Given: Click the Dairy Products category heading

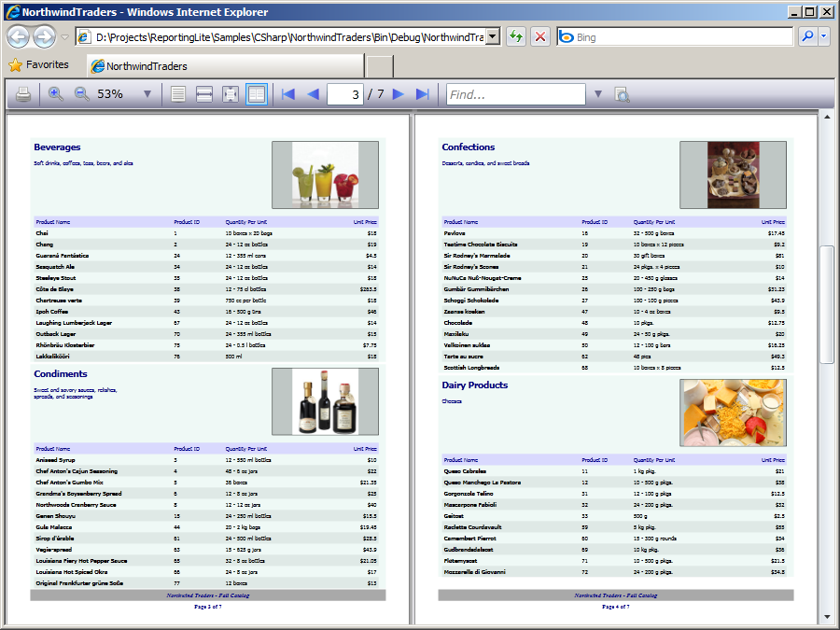Looking at the screenshot, I should click(x=475, y=385).
